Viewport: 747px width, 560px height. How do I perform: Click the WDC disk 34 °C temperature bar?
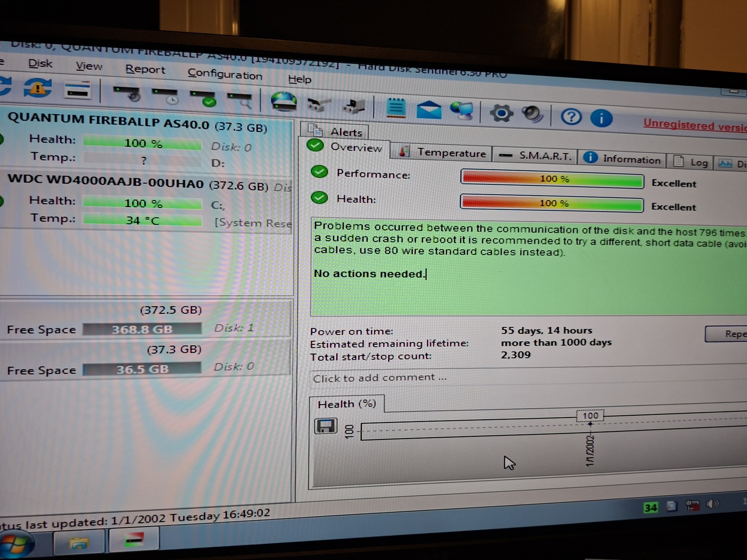click(x=143, y=220)
